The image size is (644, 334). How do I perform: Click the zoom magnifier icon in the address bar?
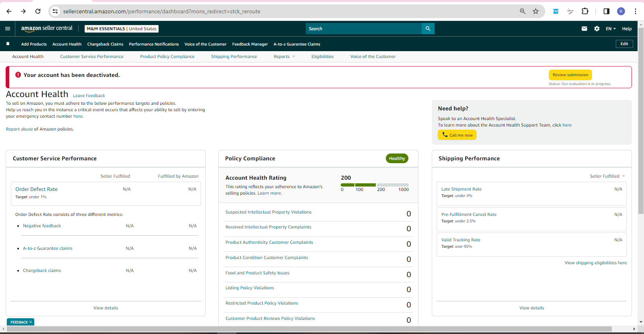(523, 11)
